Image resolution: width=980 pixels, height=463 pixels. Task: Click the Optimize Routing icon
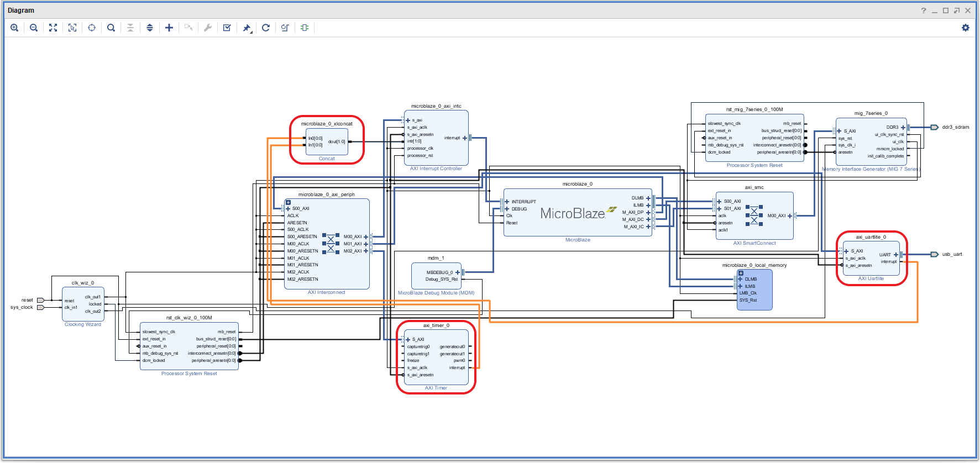click(x=285, y=28)
